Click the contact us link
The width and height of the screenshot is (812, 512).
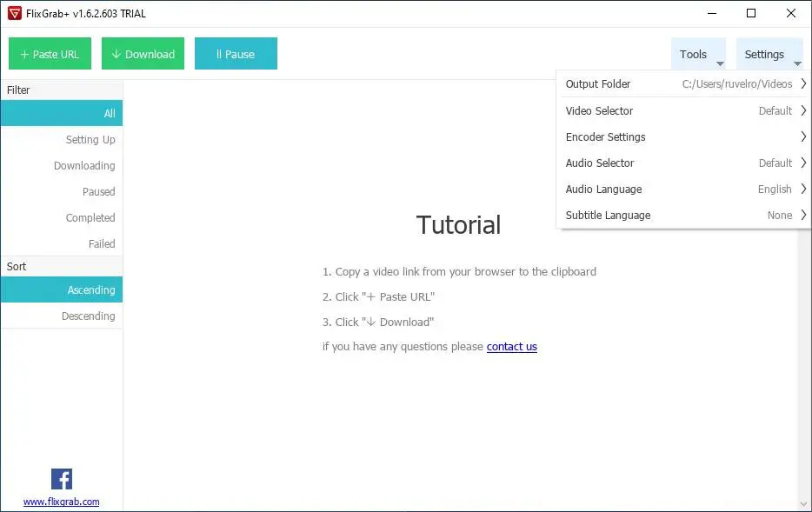click(512, 346)
